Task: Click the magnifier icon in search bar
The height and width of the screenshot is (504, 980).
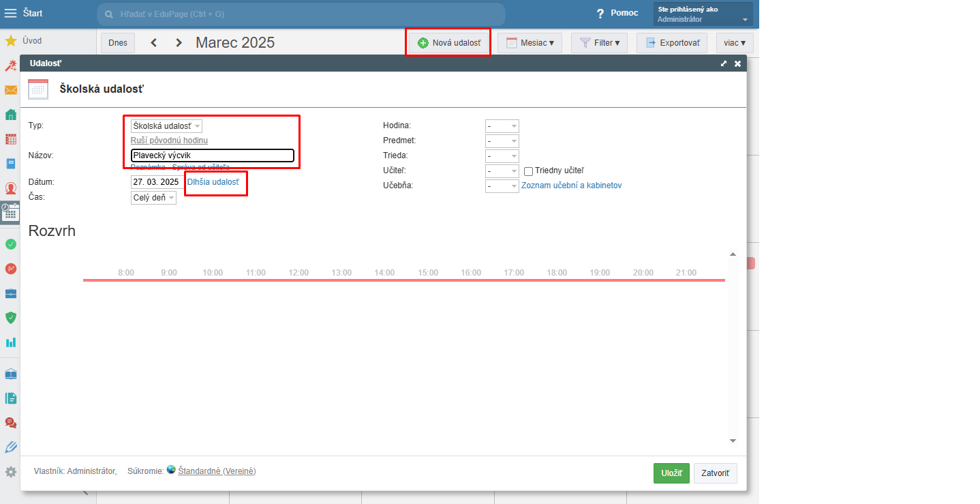Action: 108,14
